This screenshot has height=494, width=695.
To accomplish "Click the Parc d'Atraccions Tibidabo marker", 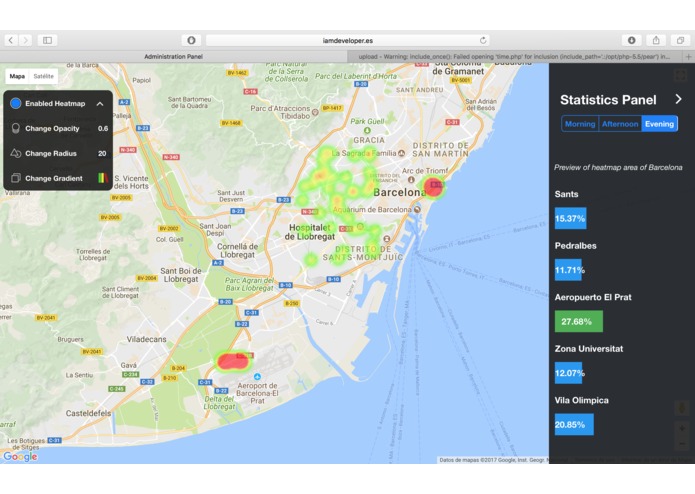I will pyautogui.click(x=315, y=112).
